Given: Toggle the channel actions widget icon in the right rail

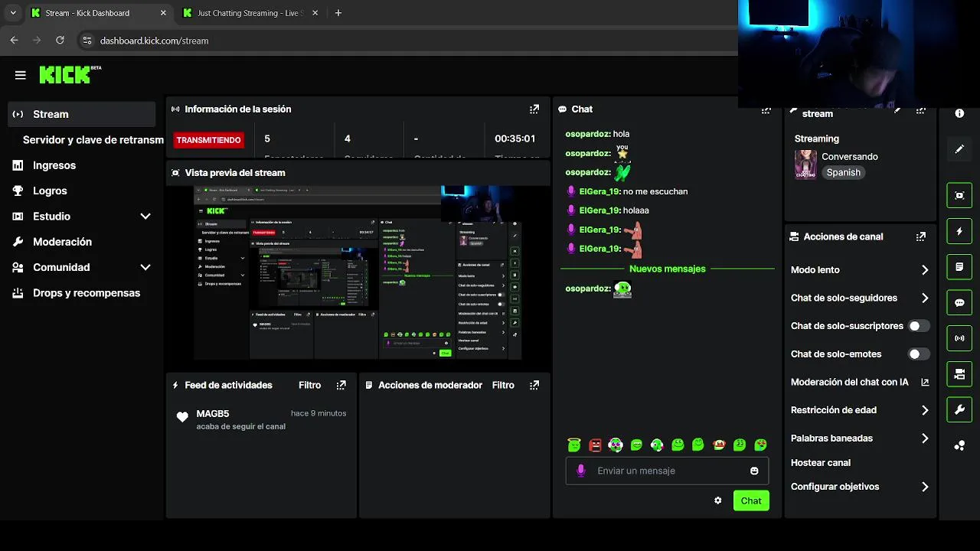Looking at the screenshot, I should [x=959, y=374].
